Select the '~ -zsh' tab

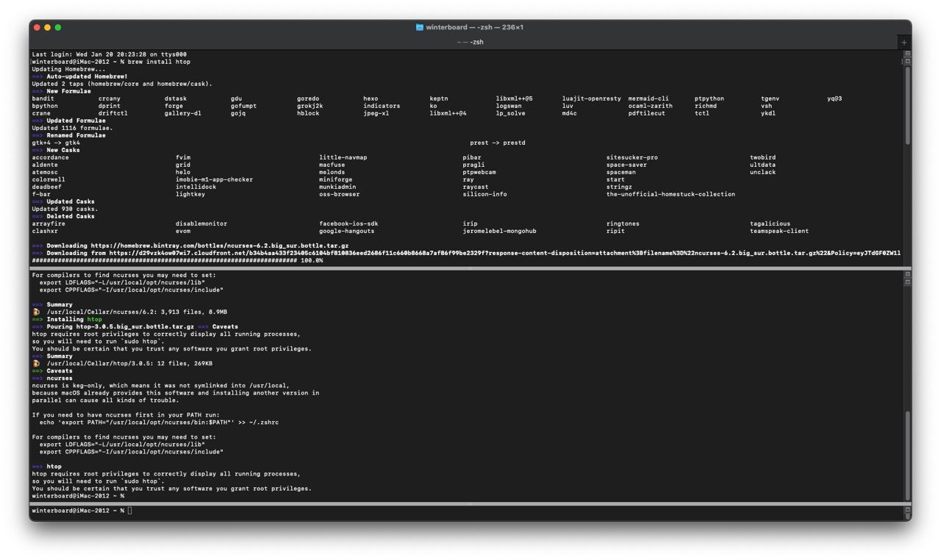pyautogui.click(x=470, y=42)
